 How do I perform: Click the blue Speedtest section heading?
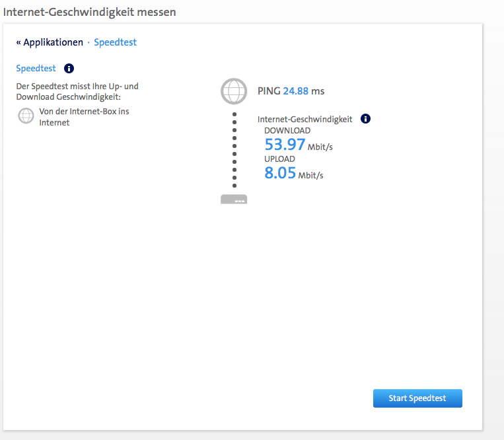click(x=36, y=69)
